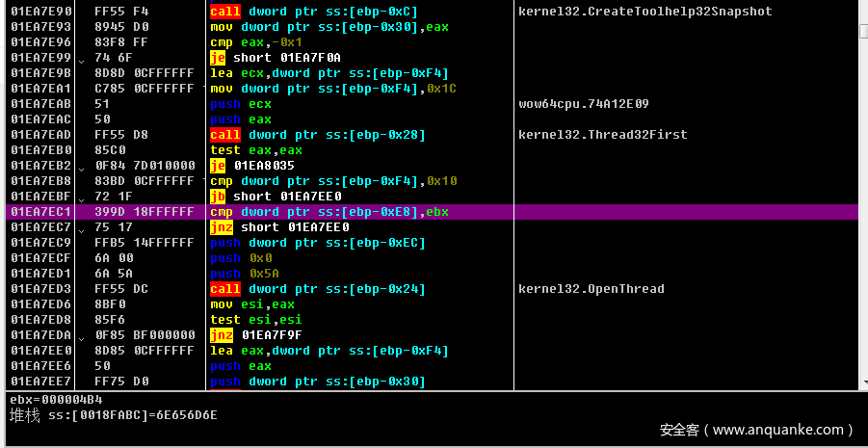This screenshot has width=868, height=448.
Task: Select the je 01EA8035 instruction
Action: [x=255, y=166]
